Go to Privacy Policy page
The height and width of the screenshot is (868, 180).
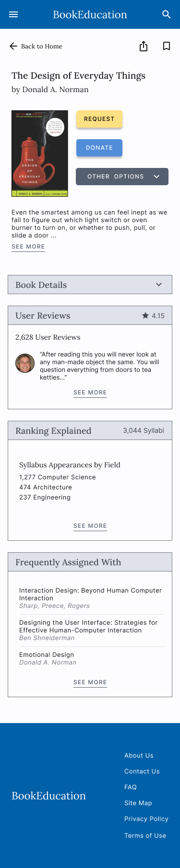(x=146, y=819)
